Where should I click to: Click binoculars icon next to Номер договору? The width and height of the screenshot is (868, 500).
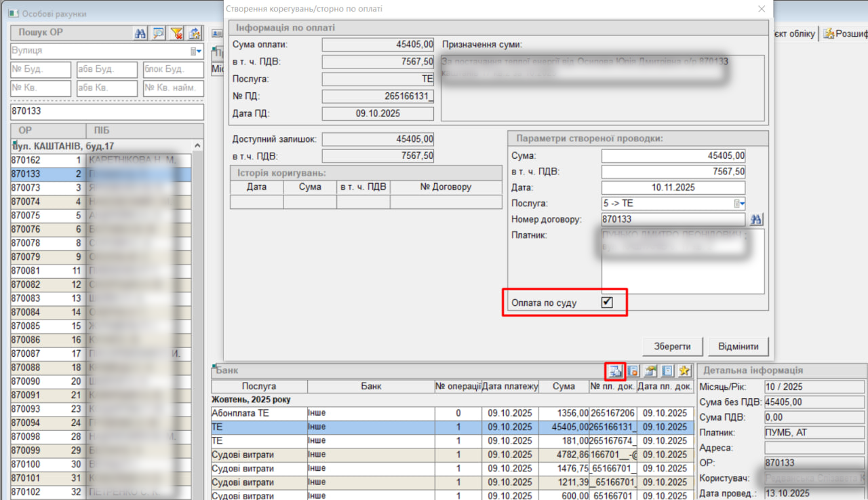click(756, 219)
